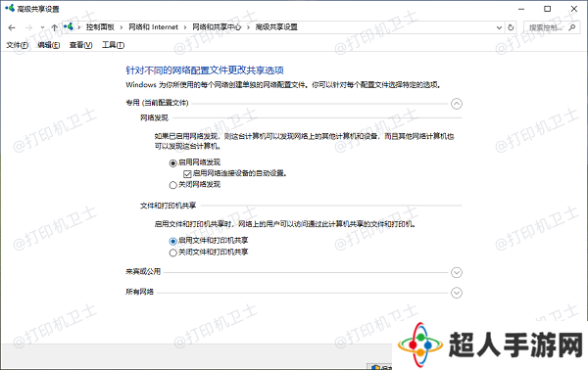
Task: Select 启用网络发现 radio button
Action: pos(172,162)
